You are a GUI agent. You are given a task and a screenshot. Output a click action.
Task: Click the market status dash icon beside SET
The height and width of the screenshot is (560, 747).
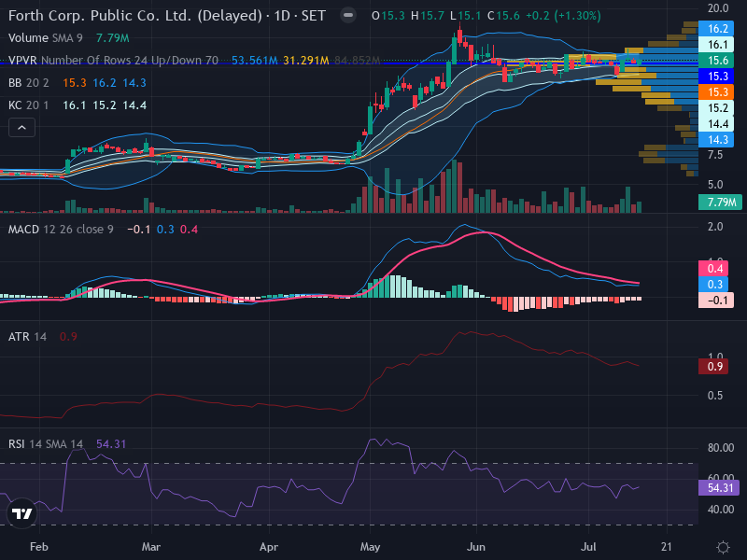(348, 15)
